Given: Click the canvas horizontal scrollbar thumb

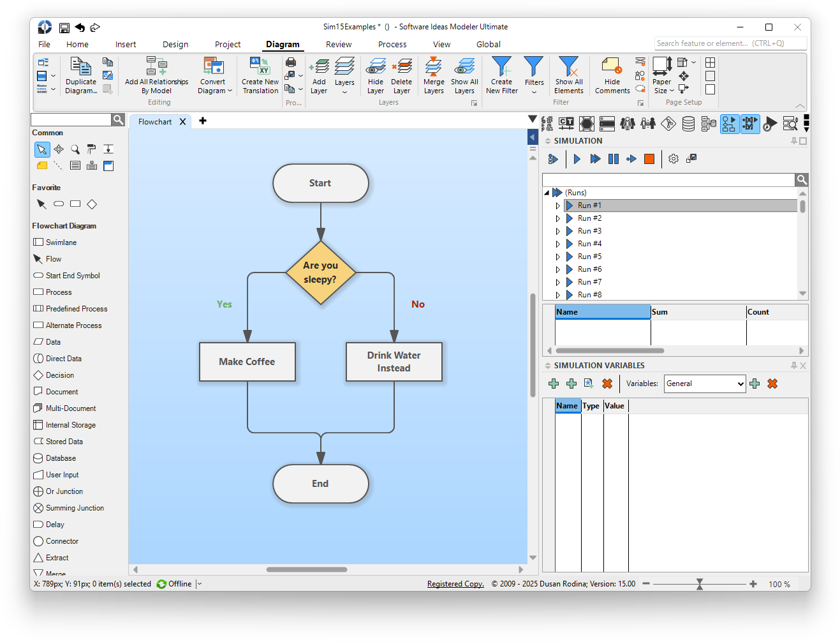Looking at the screenshot, I should [307, 569].
